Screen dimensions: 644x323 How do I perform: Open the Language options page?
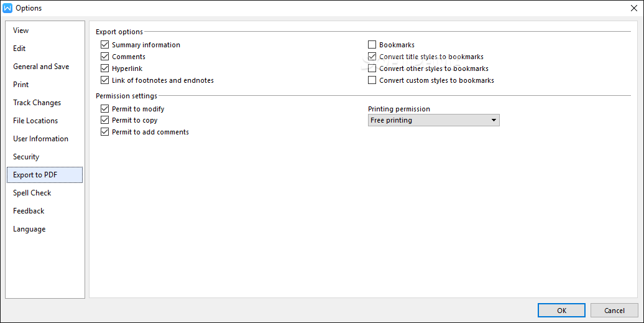(44, 229)
